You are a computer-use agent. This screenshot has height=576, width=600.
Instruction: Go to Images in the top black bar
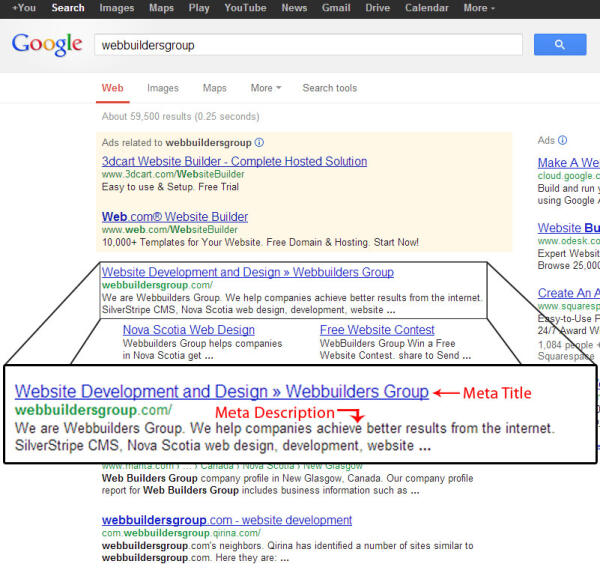pos(117,8)
